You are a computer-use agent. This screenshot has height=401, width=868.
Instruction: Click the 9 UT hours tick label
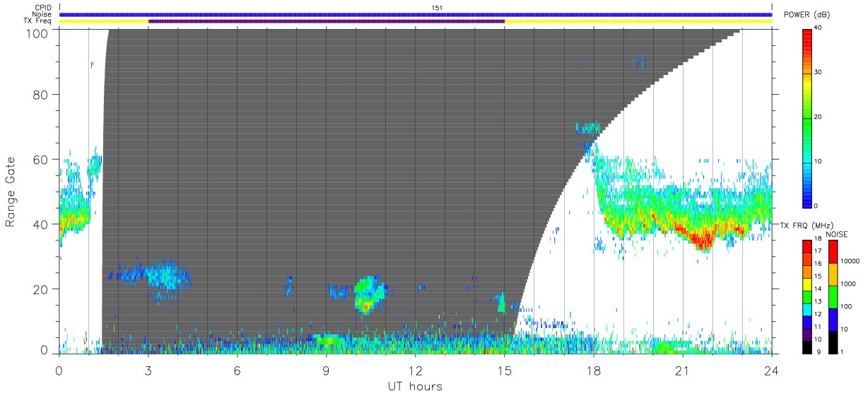pos(326,370)
